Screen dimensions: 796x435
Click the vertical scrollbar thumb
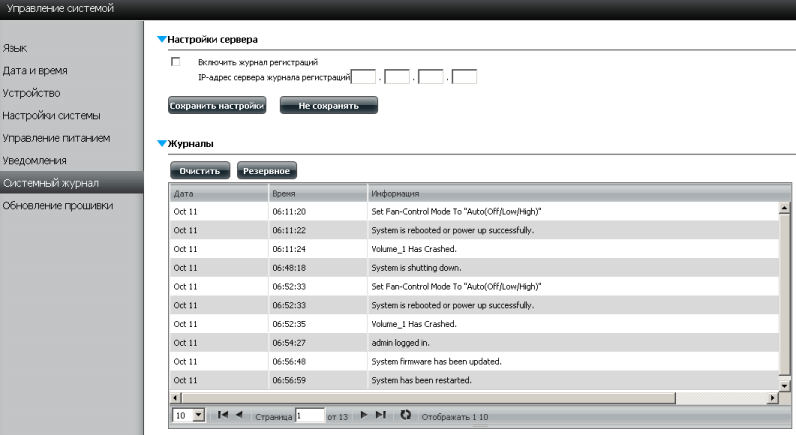(784, 295)
